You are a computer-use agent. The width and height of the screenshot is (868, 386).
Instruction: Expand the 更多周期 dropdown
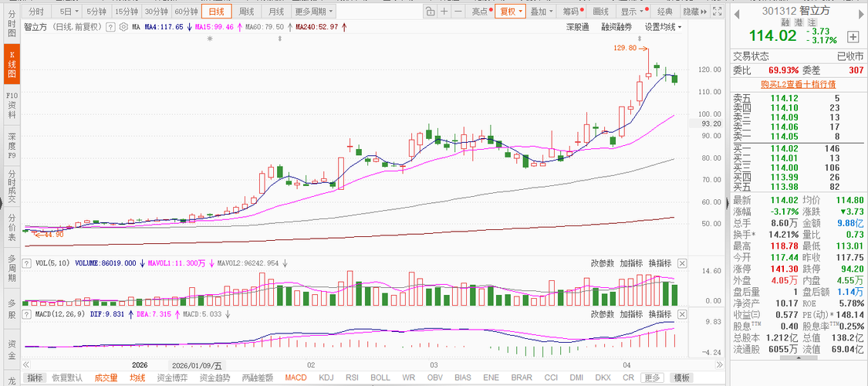[313, 11]
